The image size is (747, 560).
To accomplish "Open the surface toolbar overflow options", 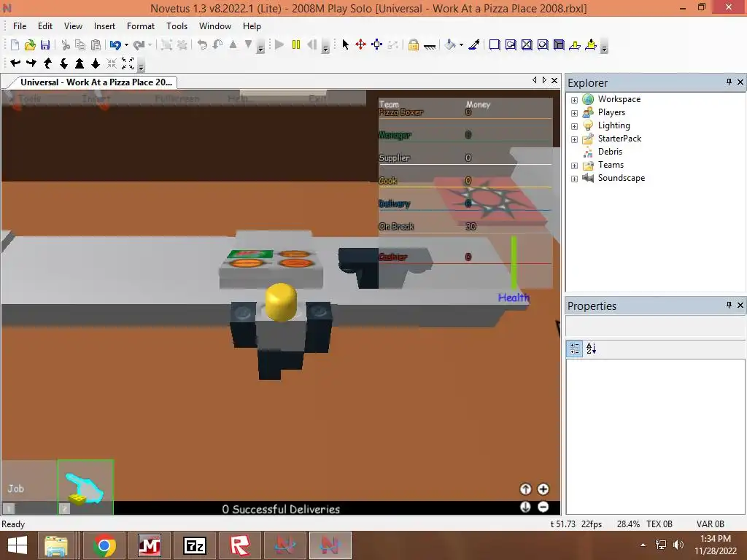I will [x=604, y=47].
